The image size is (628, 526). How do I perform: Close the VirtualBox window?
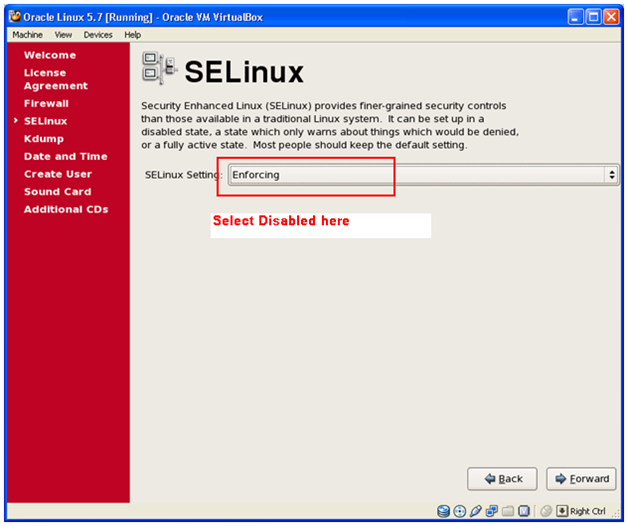611,17
